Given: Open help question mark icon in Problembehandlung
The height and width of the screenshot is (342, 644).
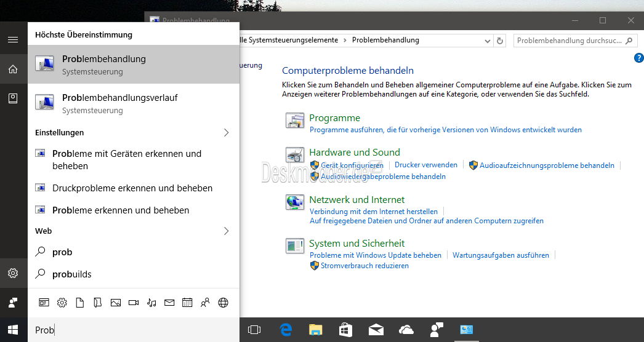Looking at the screenshot, I should [x=638, y=58].
